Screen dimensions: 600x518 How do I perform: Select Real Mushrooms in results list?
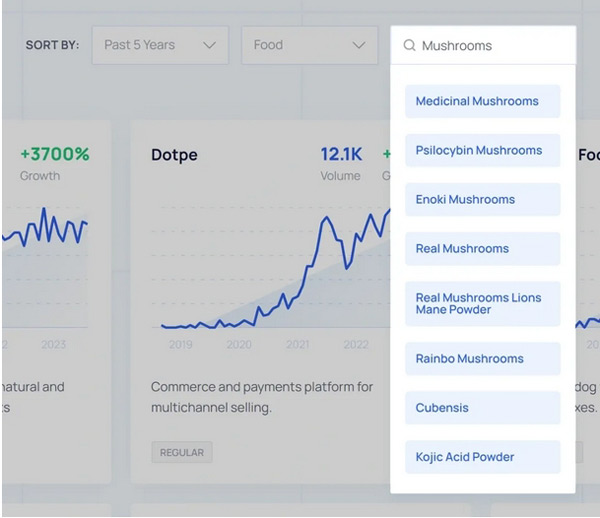click(x=482, y=248)
